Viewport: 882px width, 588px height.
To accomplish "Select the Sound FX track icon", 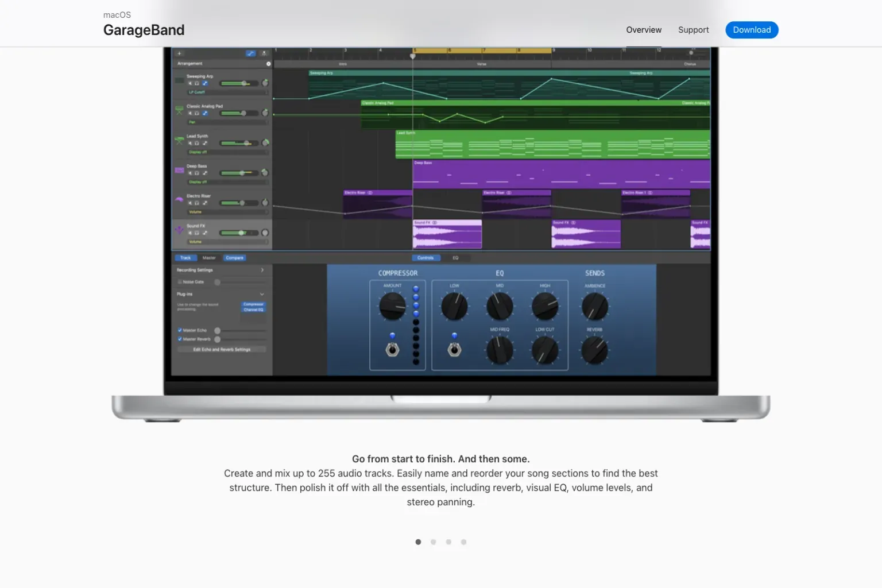I will 179,230.
